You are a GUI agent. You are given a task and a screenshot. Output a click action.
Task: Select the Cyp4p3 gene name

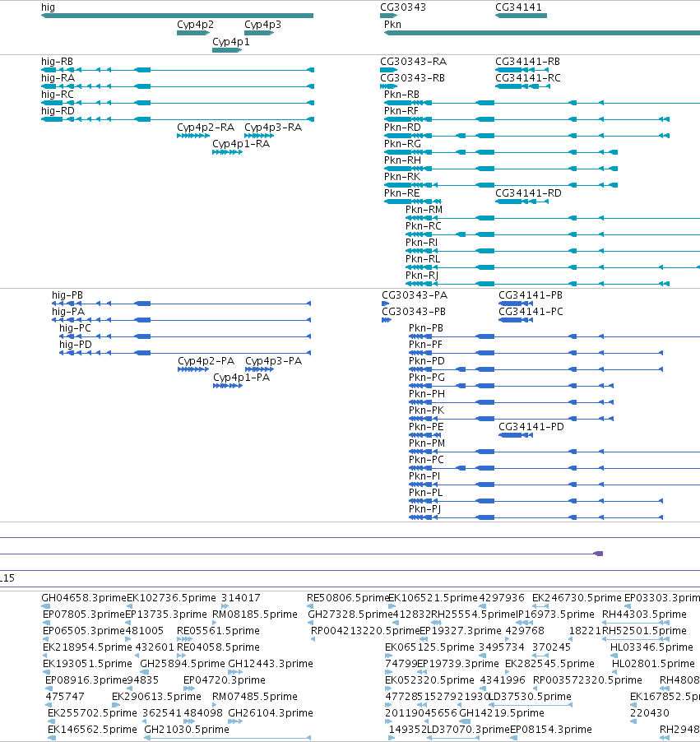tap(262, 25)
